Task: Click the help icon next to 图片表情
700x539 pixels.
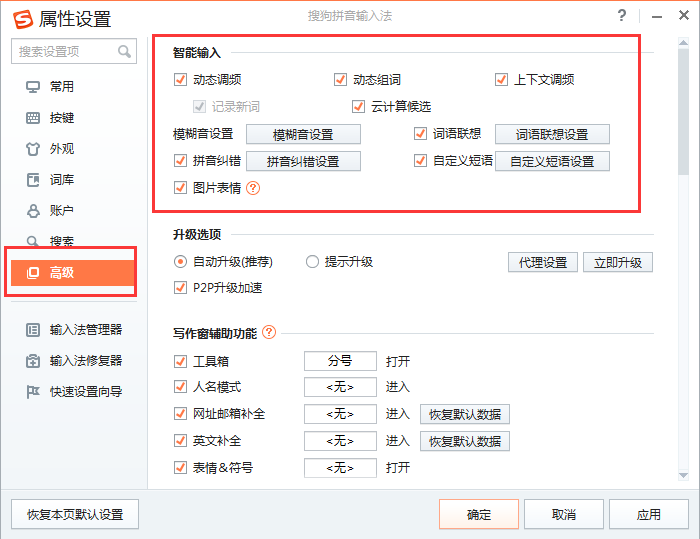Action: [253, 187]
